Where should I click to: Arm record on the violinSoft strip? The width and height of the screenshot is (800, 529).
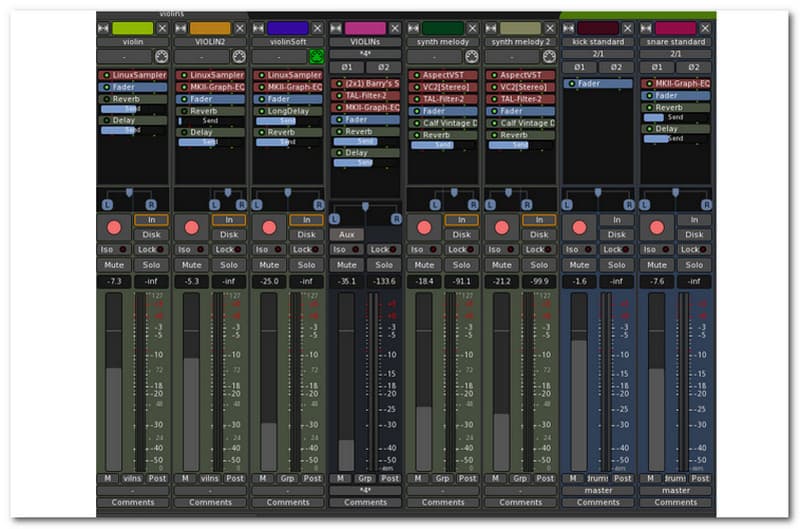269,228
